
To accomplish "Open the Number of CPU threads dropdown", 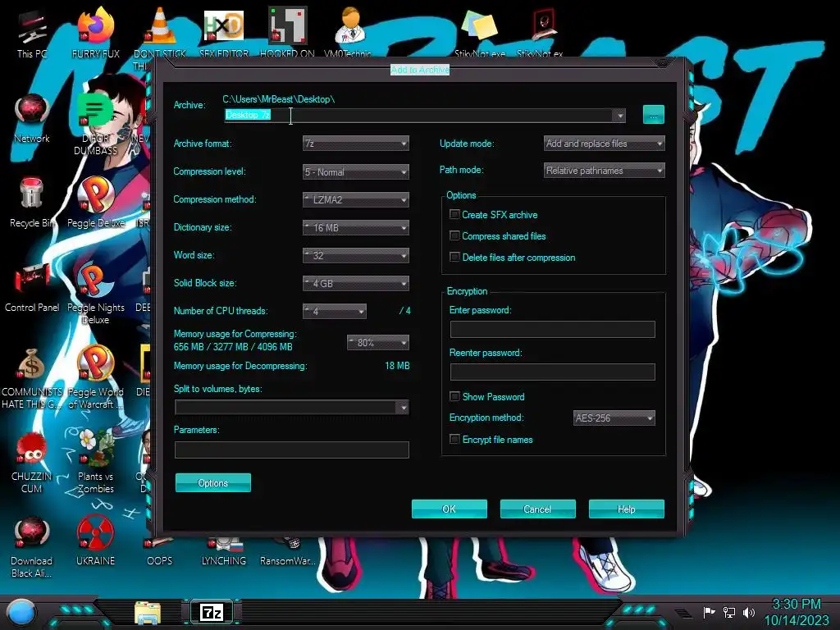I will click(335, 311).
